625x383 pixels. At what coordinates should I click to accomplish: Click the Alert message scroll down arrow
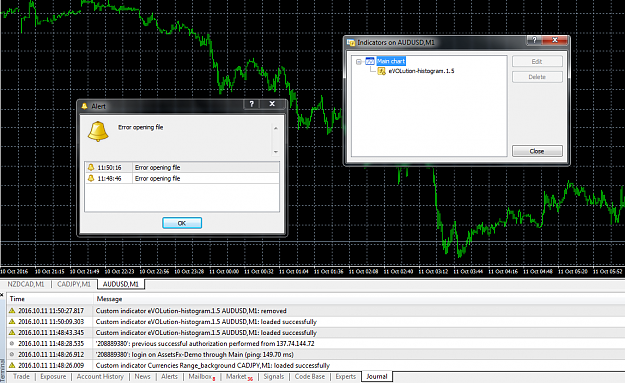[275, 152]
